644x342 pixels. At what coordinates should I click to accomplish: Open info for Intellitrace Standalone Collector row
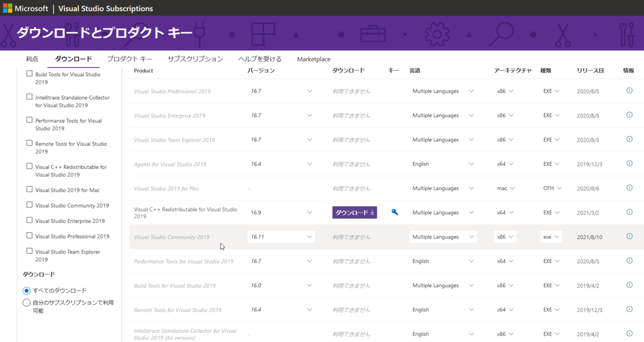tap(630, 333)
